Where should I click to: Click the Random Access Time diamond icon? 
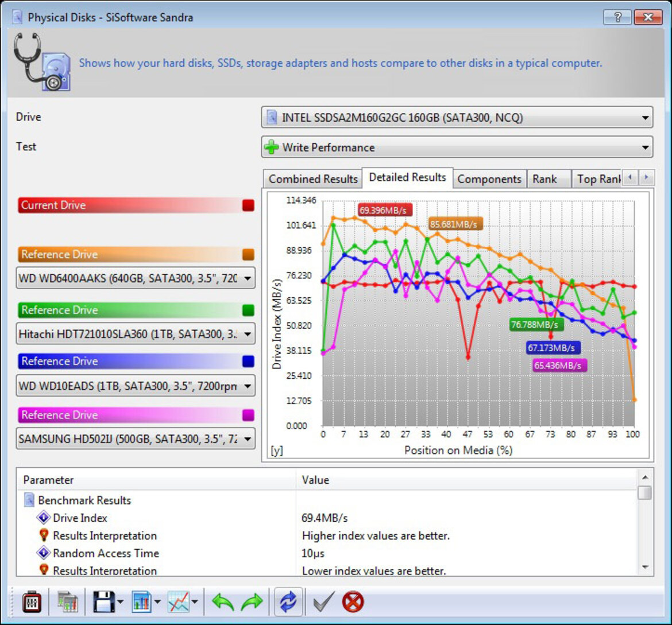[43, 553]
